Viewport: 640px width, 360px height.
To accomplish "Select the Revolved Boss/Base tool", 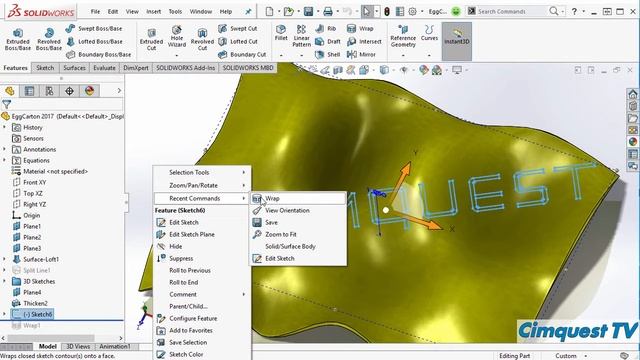I will 49,39.
